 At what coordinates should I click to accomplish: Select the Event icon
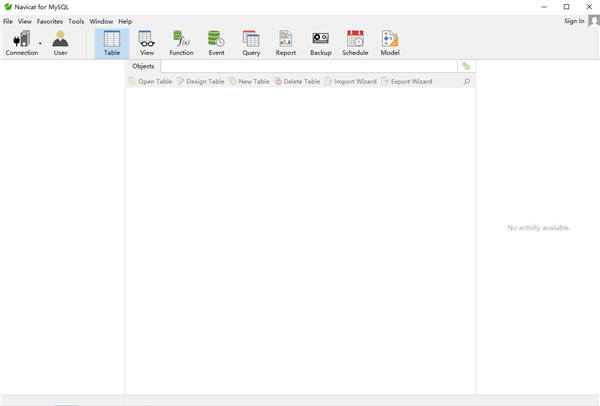click(x=216, y=43)
